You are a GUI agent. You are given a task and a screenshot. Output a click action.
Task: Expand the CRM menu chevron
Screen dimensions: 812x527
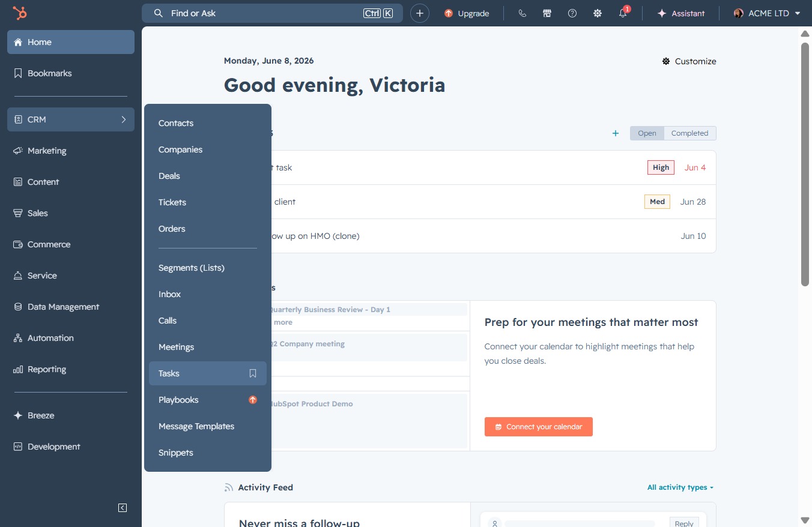point(124,119)
